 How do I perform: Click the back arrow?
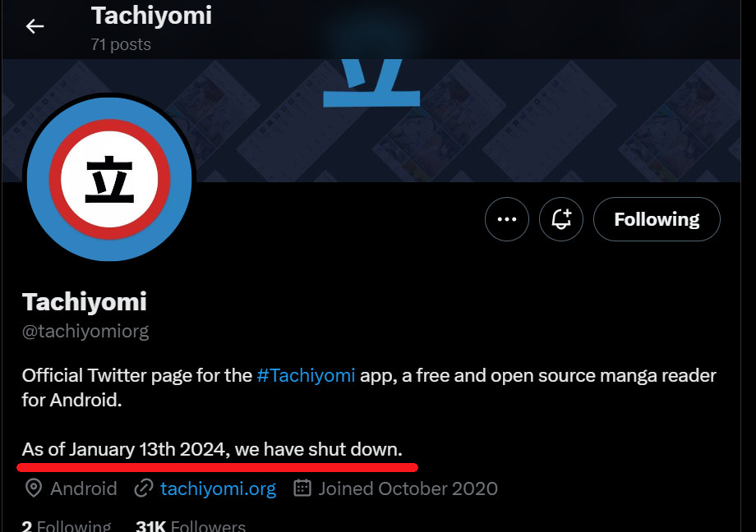[x=35, y=26]
